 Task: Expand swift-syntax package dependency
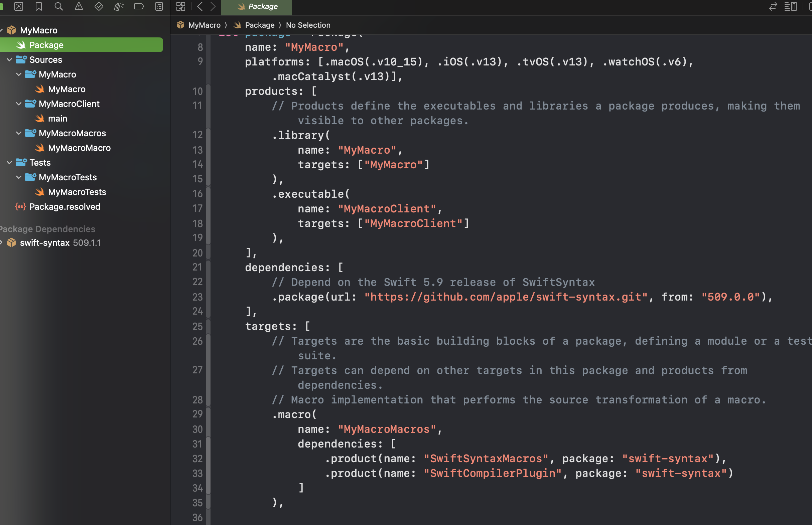[2, 243]
